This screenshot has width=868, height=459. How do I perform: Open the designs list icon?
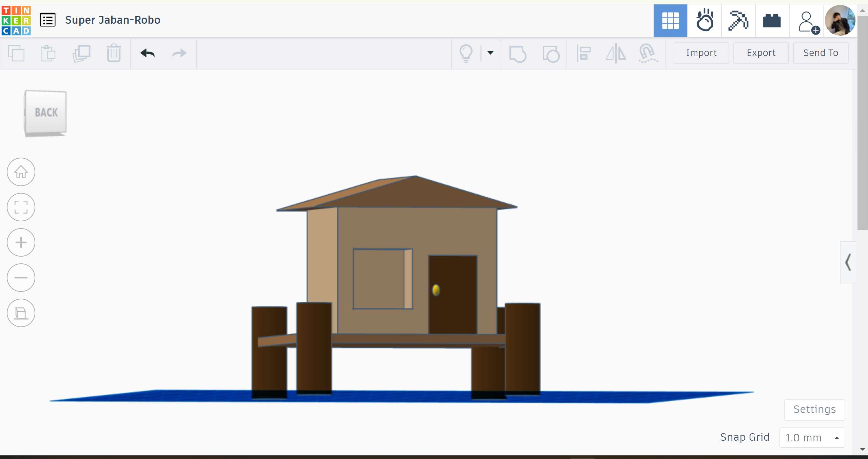(48, 20)
